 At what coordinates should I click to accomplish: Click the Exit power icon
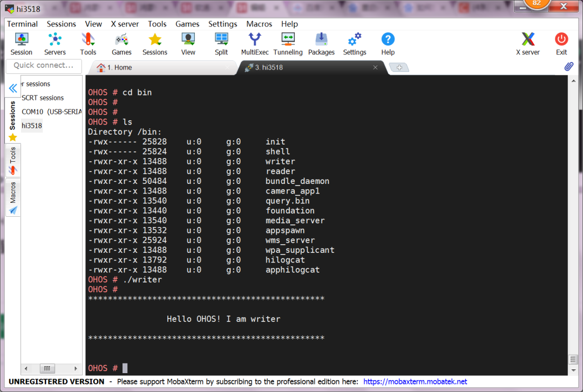click(x=561, y=44)
